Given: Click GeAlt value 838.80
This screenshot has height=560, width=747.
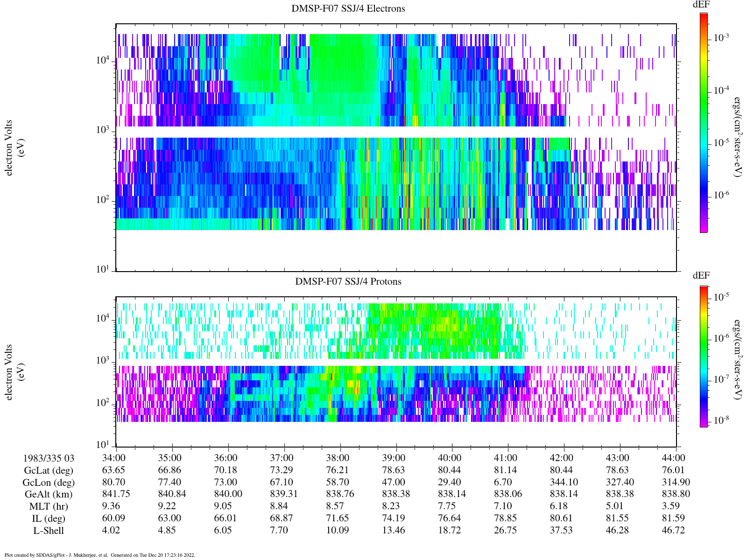Looking at the screenshot, I should [676, 494].
